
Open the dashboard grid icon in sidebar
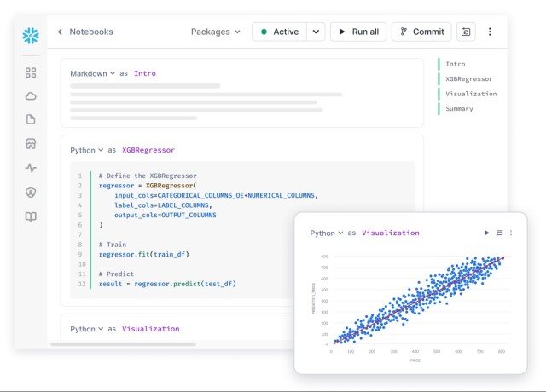[31, 73]
